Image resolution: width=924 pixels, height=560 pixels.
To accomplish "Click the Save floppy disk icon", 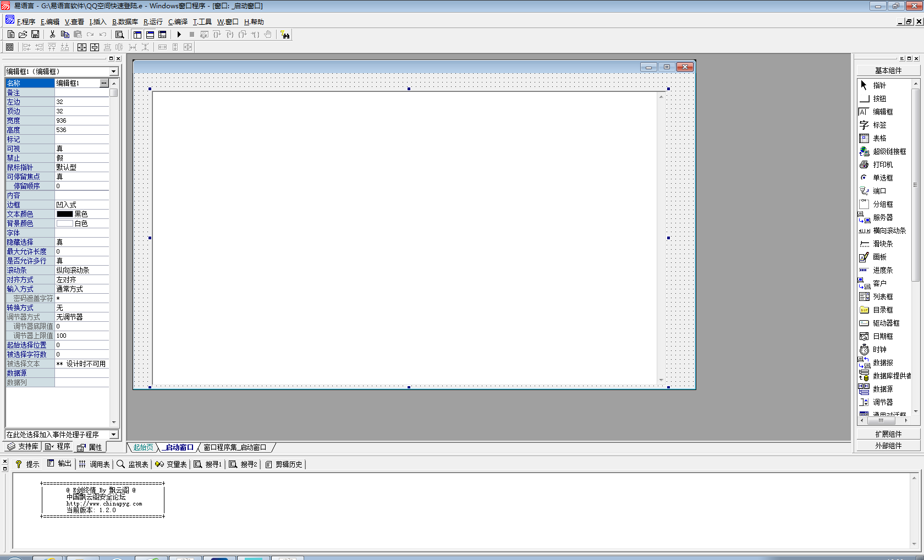I will coord(35,35).
